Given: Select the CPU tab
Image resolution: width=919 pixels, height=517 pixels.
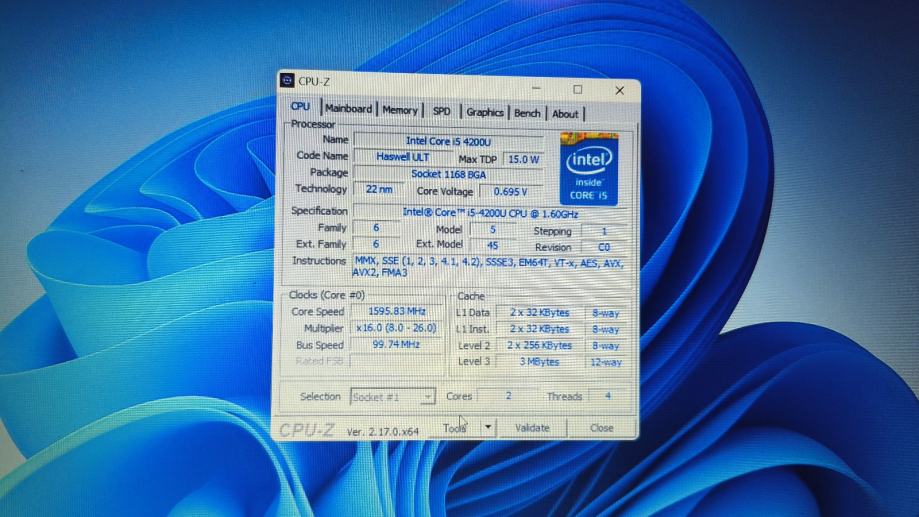Looking at the screenshot, I should [300, 107].
